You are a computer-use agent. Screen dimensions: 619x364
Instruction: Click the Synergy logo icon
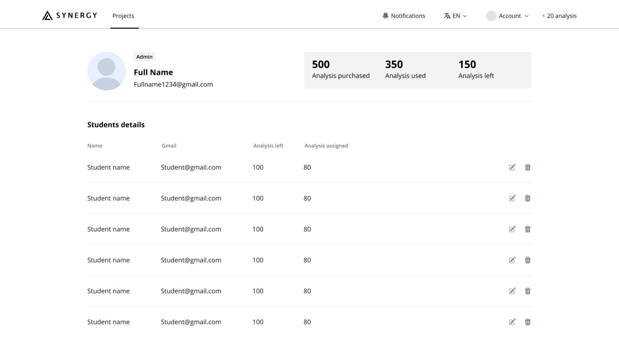[48, 16]
